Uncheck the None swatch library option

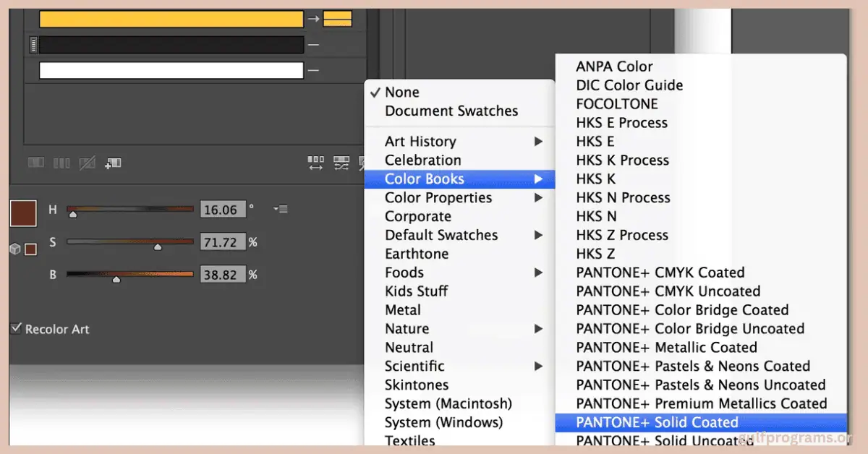[x=402, y=92]
